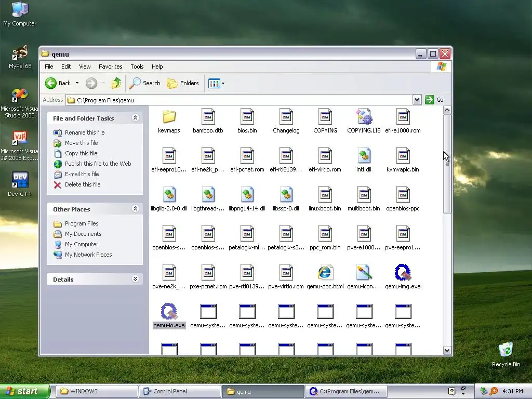Select the pxe-pcnet.rom file icon
Viewport: 532px width, 399px height.
[208, 272]
